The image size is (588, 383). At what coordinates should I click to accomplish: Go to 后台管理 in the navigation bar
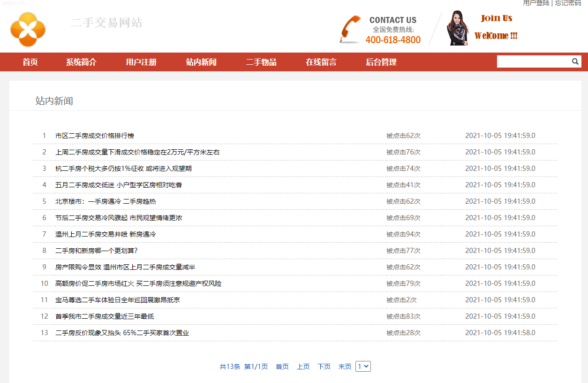[x=381, y=62]
